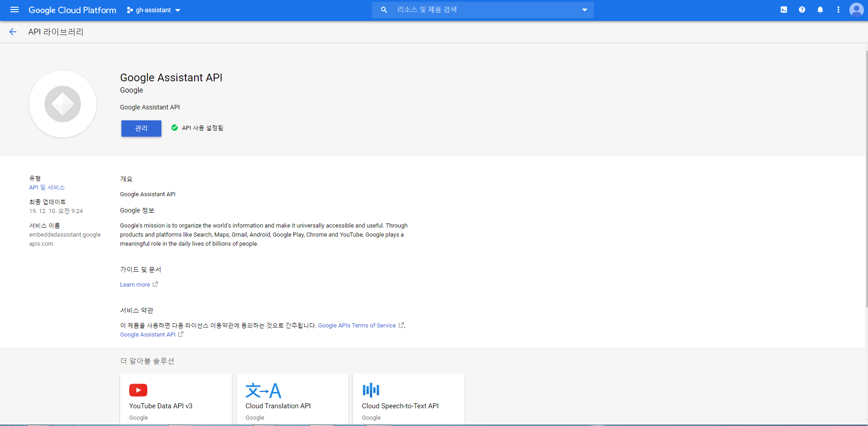Image resolution: width=868 pixels, height=426 pixels.
Task: Activate Cloud Shell icon
Action: click(x=784, y=10)
